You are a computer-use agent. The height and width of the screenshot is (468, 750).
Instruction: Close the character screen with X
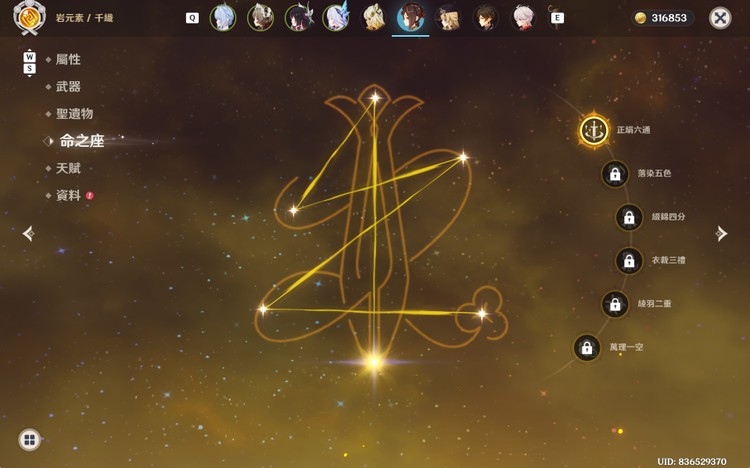coord(720,18)
